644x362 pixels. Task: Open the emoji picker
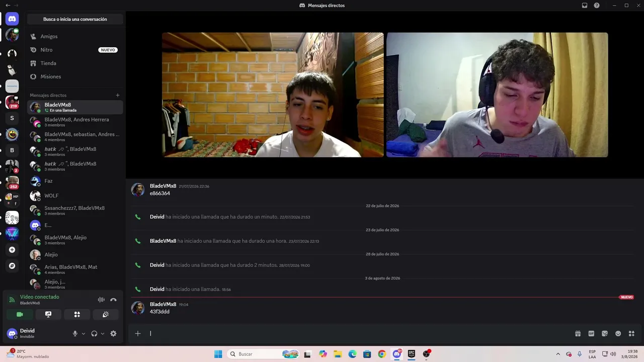(x=618, y=333)
